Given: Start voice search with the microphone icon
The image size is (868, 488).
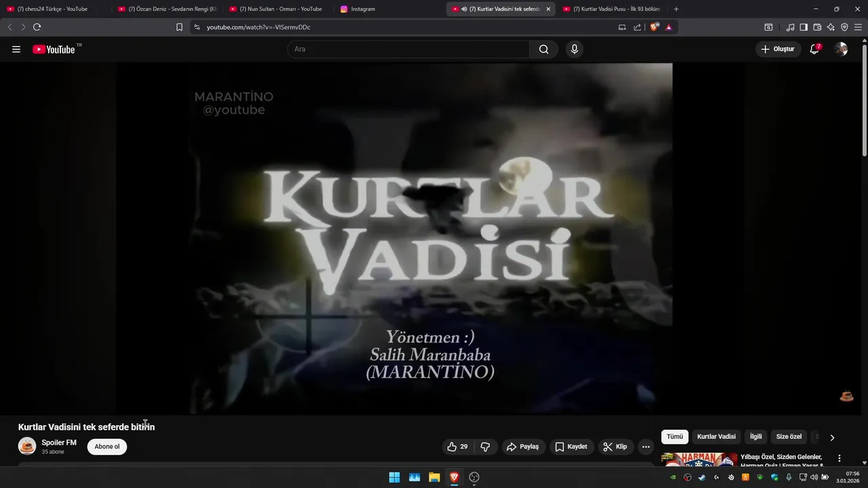Looking at the screenshot, I should point(574,49).
